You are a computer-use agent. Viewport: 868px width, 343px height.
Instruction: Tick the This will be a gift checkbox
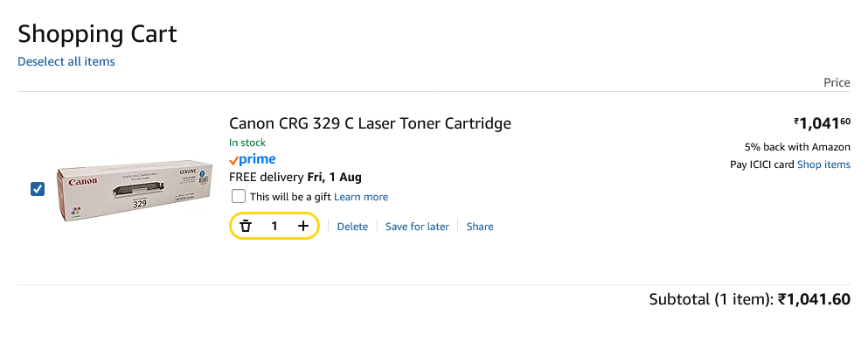(x=239, y=196)
